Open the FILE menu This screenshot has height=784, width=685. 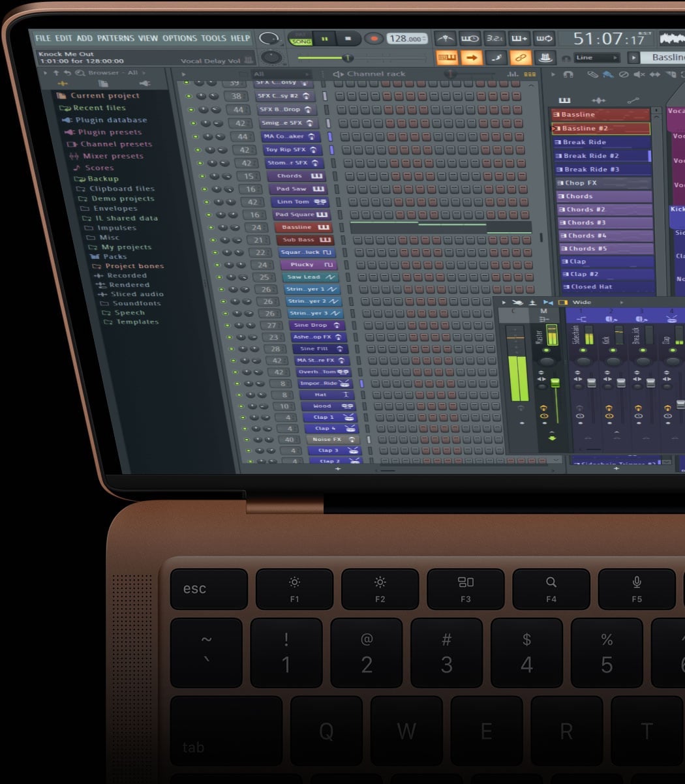click(x=43, y=38)
